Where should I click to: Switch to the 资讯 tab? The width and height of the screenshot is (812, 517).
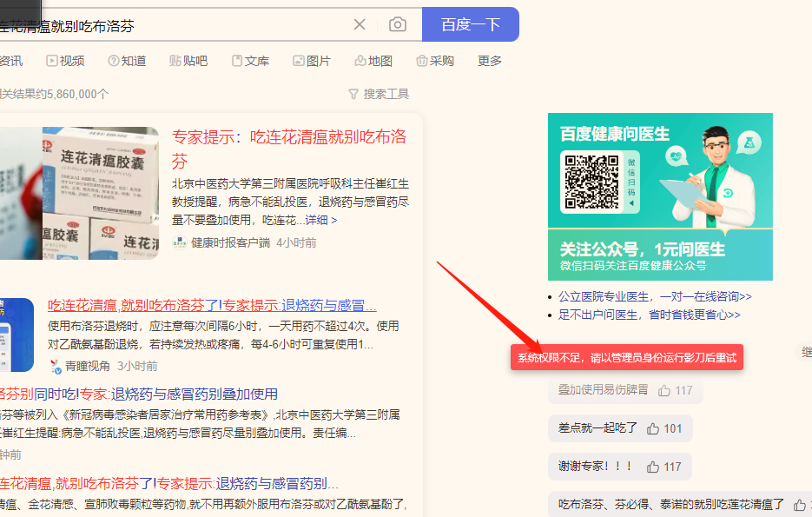coord(11,61)
